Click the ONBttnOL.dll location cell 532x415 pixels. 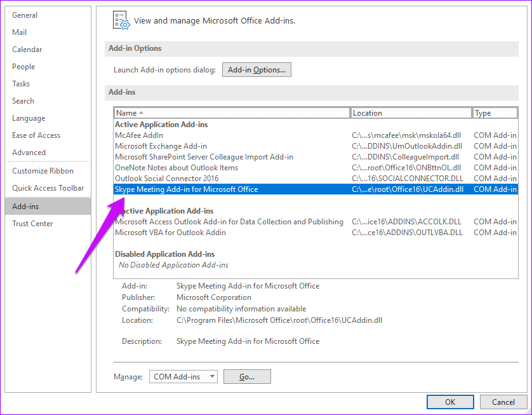406,168
